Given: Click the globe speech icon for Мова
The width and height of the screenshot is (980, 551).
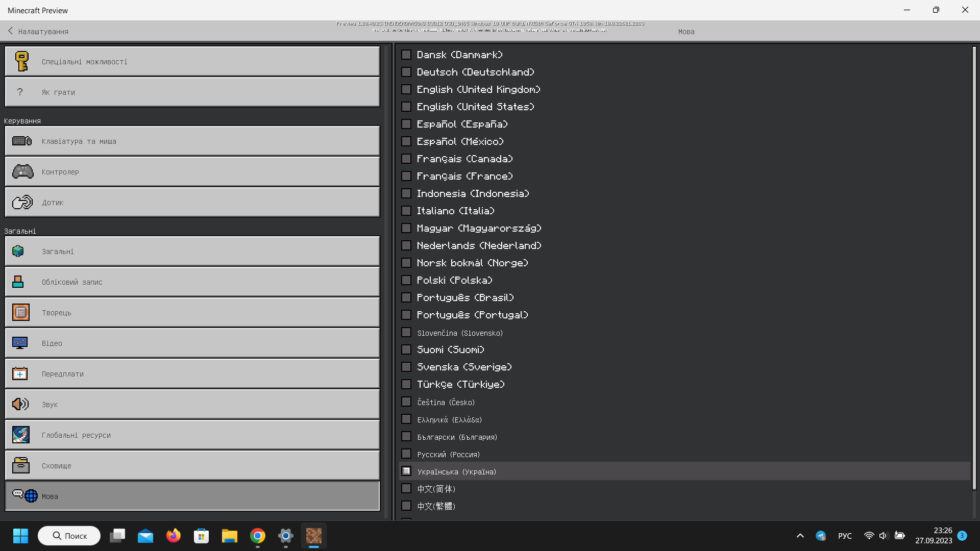Looking at the screenshot, I should coord(25,495).
